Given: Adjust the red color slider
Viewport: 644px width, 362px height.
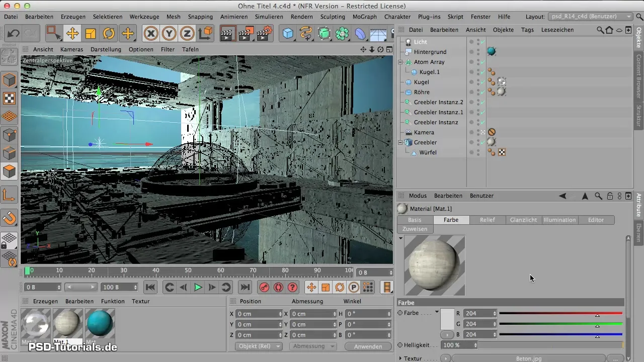Looking at the screenshot, I should click(x=560, y=313).
